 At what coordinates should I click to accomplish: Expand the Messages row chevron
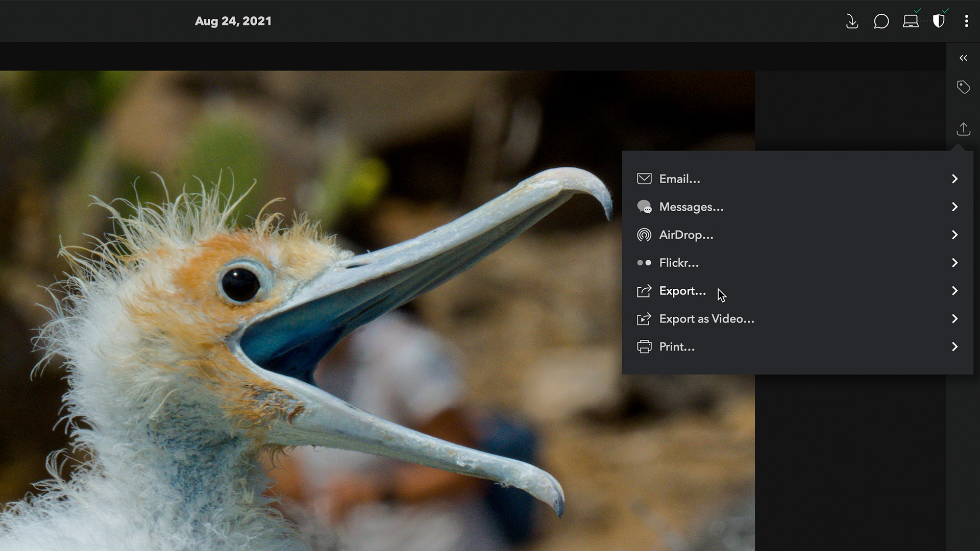pyautogui.click(x=954, y=207)
